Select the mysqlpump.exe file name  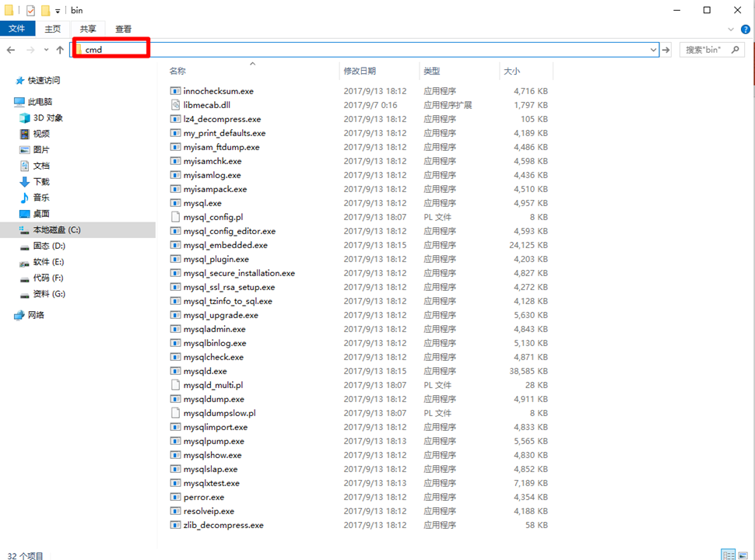pos(214,441)
